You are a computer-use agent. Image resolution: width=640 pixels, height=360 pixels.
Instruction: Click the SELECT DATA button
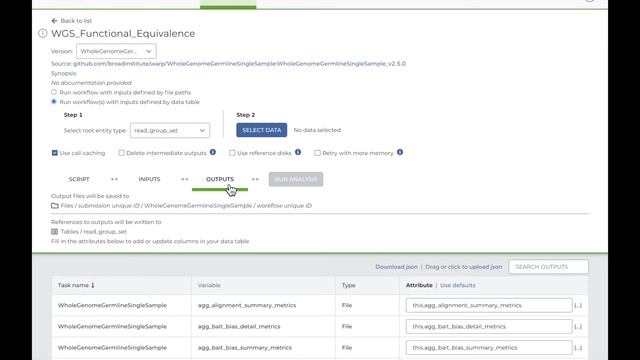[x=262, y=130]
